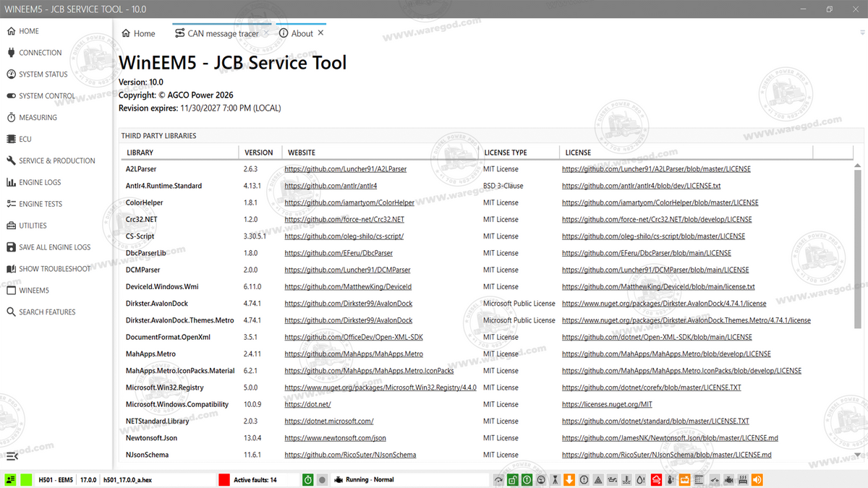Open Antlr4 LICENSE.txt link
This screenshot has width=868, height=488.
point(642,186)
